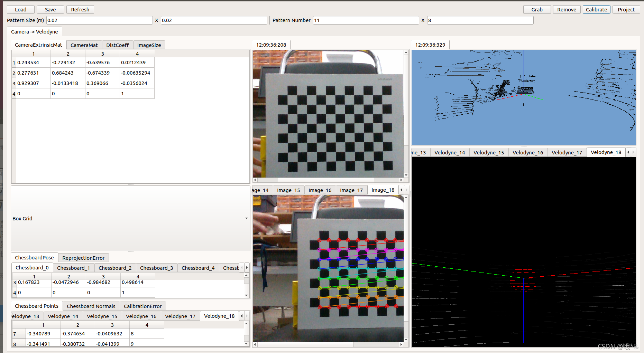
Task: Select Velodyne_17 tab in Chessboard Points
Action: coord(180,316)
